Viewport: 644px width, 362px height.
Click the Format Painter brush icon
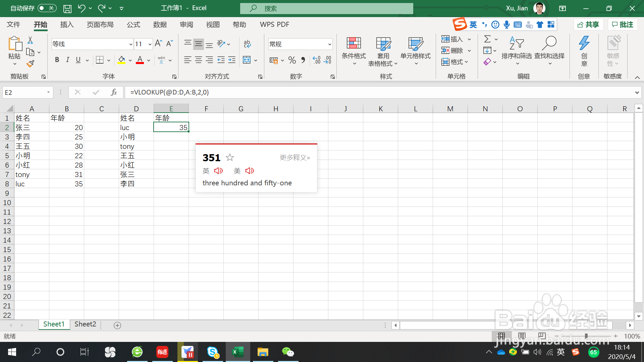click(x=31, y=63)
